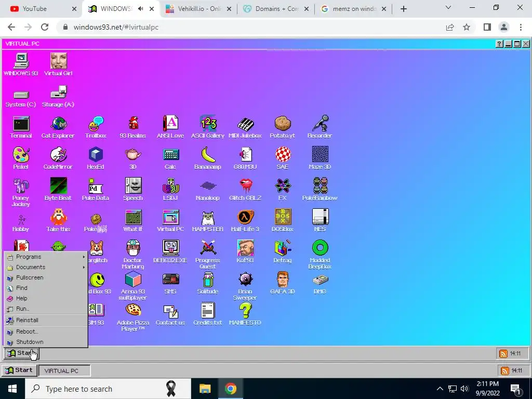This screenshot has height=399, width=532.
Task: Open the RSS feed icon in outer tray
Action: (x=505, y=370)
